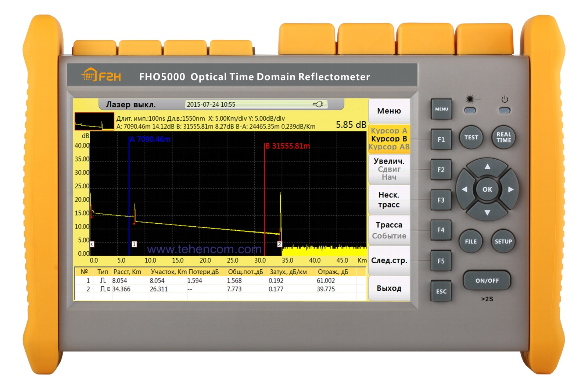Click the laser indicator LED
Viewport: 588px width, 390px height.
[470, 110]
